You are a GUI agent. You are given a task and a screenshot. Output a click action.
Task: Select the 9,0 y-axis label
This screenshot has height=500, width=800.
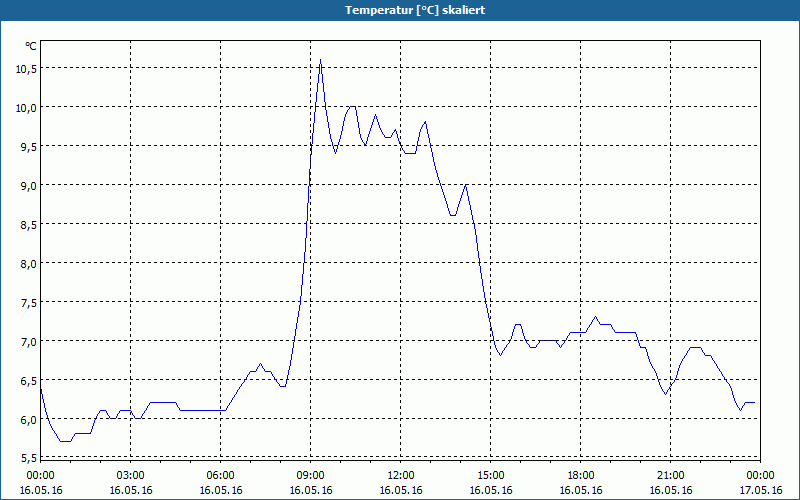coord(29,186)
